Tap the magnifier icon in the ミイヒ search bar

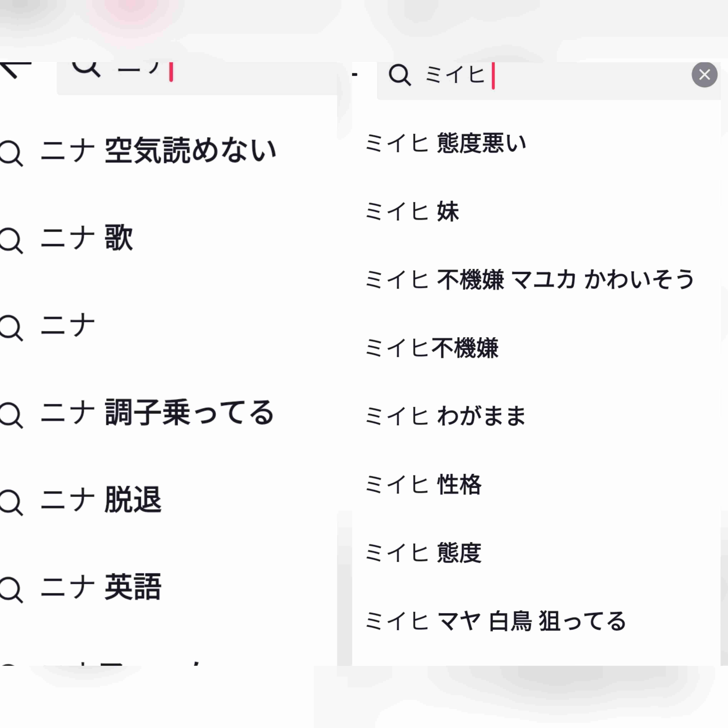pos(399,75)
